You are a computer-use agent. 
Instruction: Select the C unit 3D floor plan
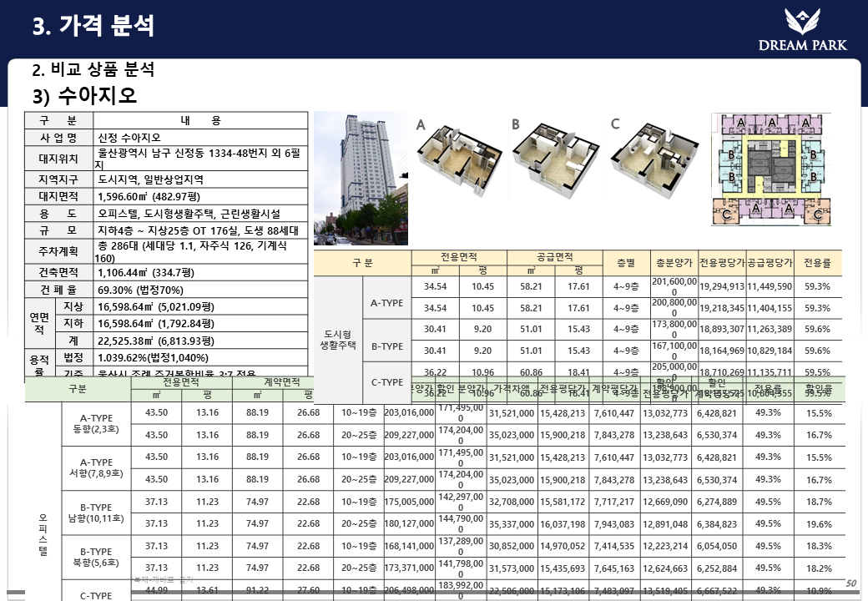point(654,159)
